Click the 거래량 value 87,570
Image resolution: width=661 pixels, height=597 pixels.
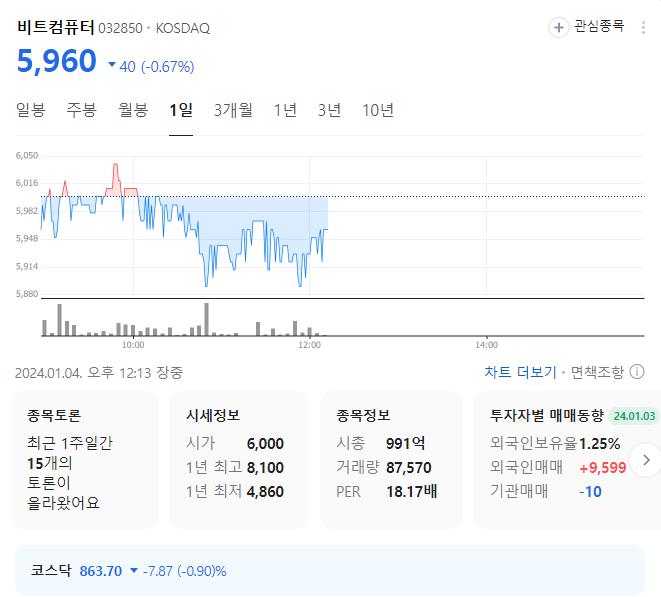(x=408, y=468)
